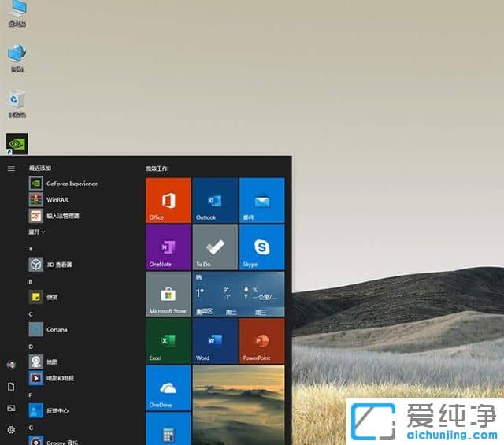The width and height of the screenshot is (504, 445).
Task: Click the letter C group header
Action: coord(31,313)
